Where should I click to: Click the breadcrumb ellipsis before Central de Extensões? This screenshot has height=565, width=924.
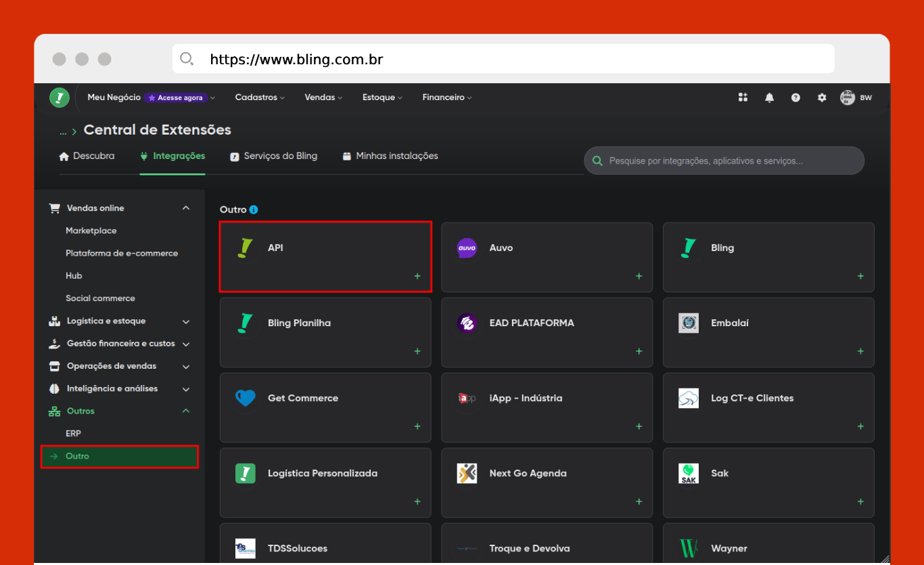[63, 132]
